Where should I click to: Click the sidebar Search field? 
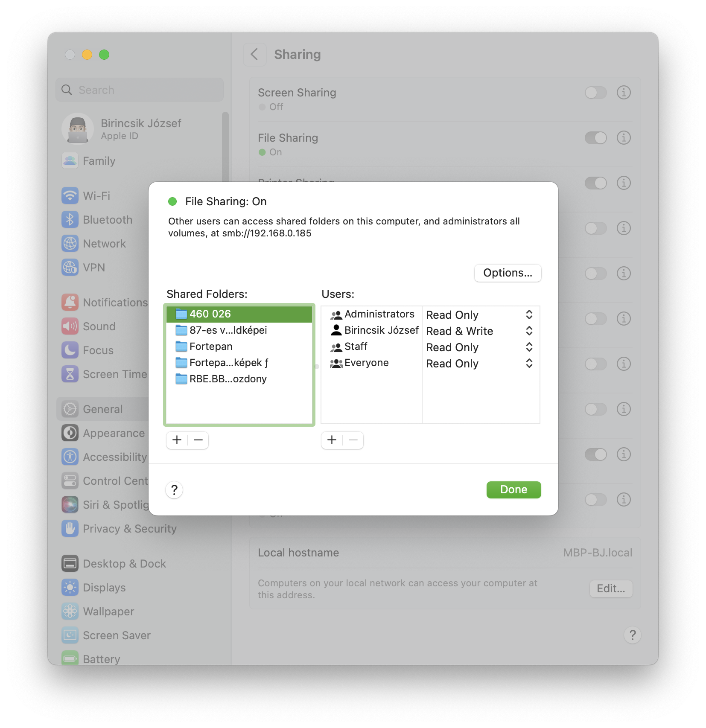click(x=140, y=90)
